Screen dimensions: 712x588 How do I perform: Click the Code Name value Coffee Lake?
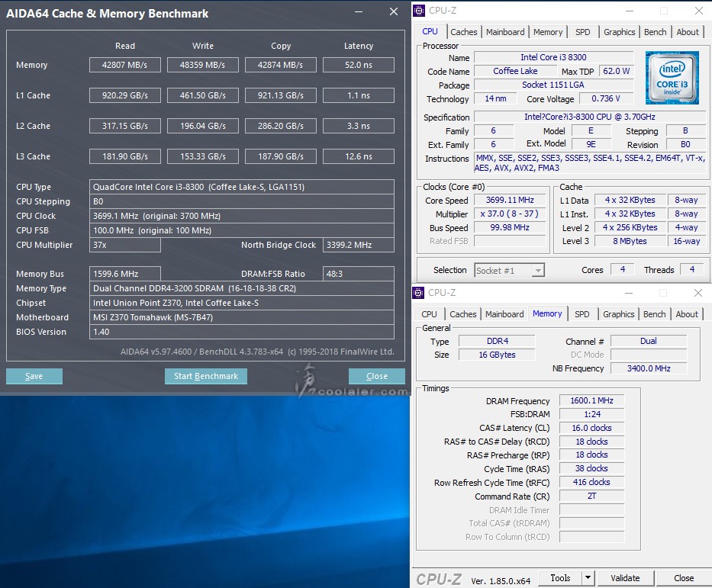coord(515,71)
